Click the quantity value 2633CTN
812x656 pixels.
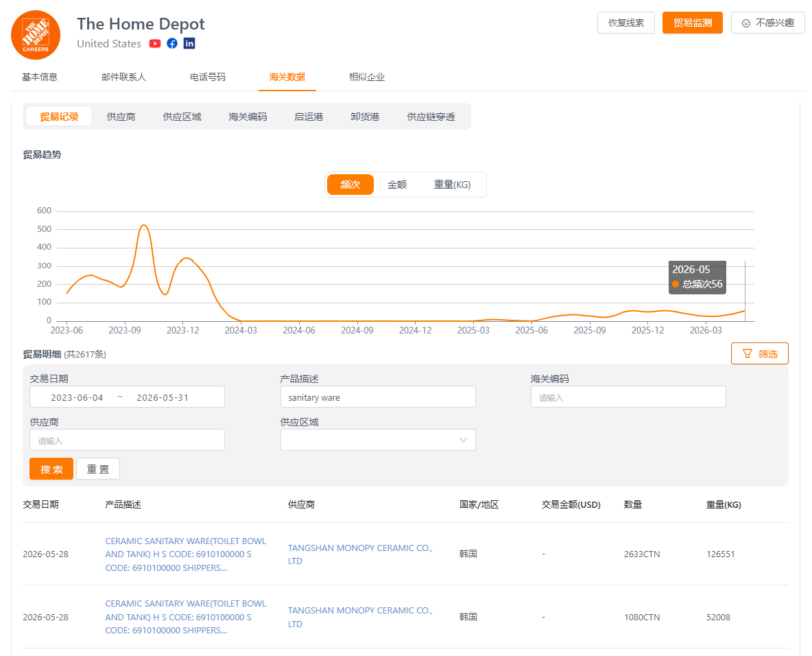[x=642, y=554]
